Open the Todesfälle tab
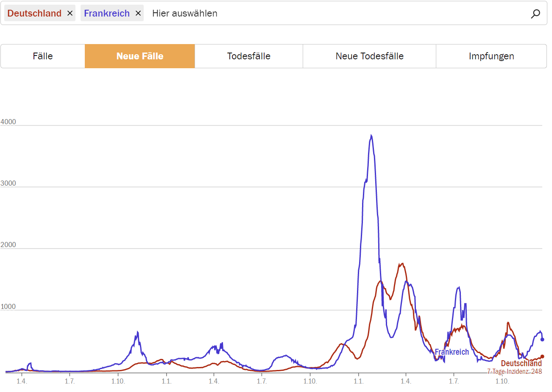The width and height of the screenshot is (552, 392). click(249, 56)
